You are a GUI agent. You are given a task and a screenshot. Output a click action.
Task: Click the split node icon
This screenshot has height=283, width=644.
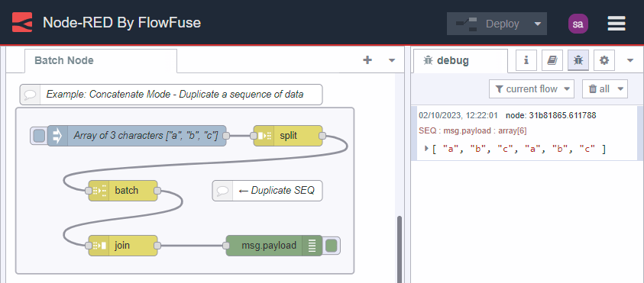point(264,136)
